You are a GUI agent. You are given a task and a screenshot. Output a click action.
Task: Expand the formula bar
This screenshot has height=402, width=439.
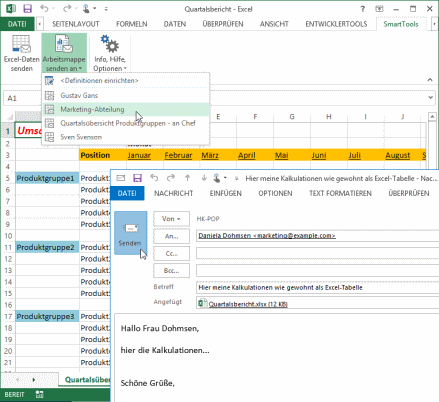point(431,98)
